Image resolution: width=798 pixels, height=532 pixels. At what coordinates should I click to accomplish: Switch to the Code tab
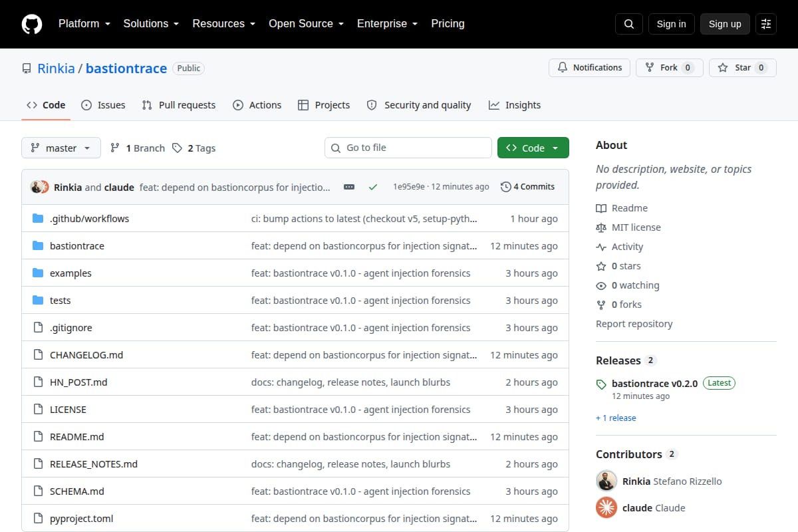(46, 105)
